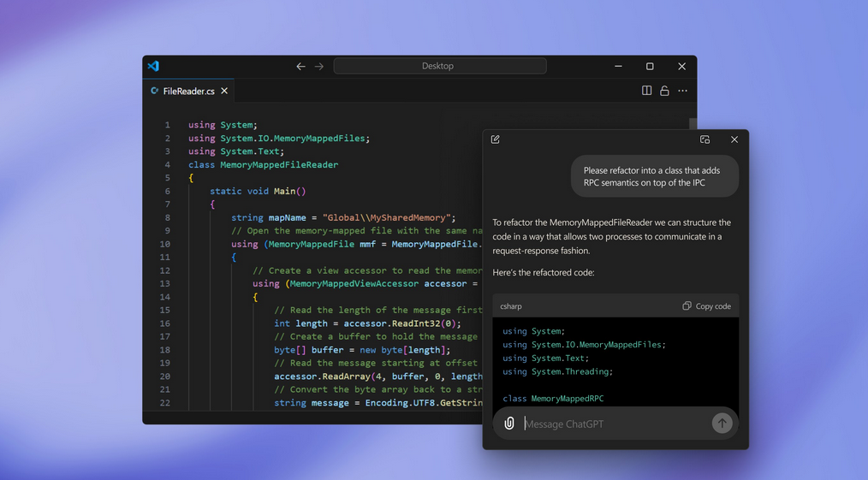Viewport: 868px width, 480px height.
Task: Toggle the editor lock icon
Action: [x=664, y=91]
